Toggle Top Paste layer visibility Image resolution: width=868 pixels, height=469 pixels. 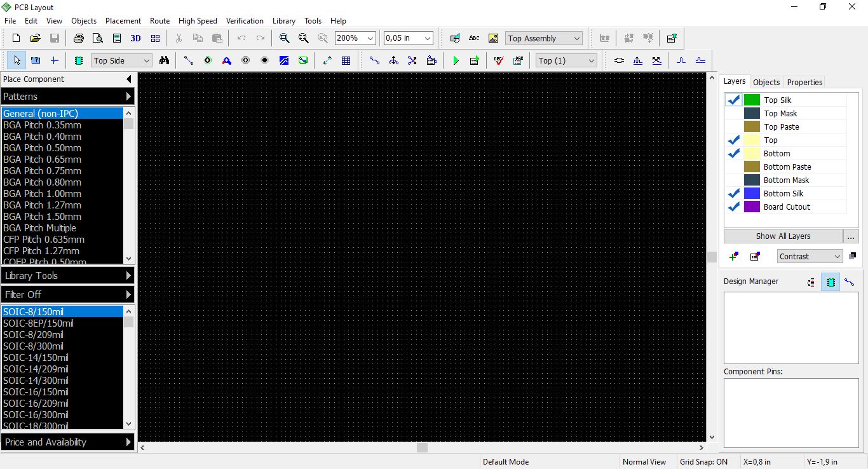[x=734, y=126]
